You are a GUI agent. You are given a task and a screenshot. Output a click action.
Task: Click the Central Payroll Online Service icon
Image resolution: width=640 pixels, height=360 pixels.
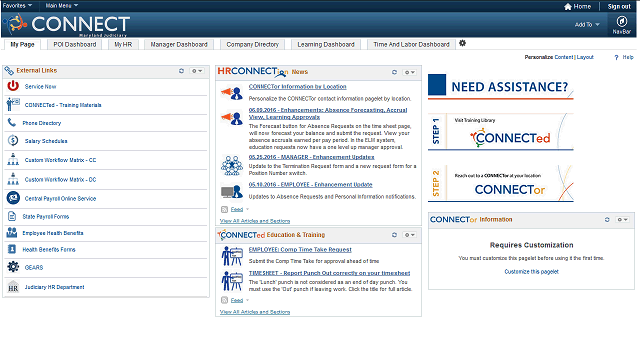(13, 198)
